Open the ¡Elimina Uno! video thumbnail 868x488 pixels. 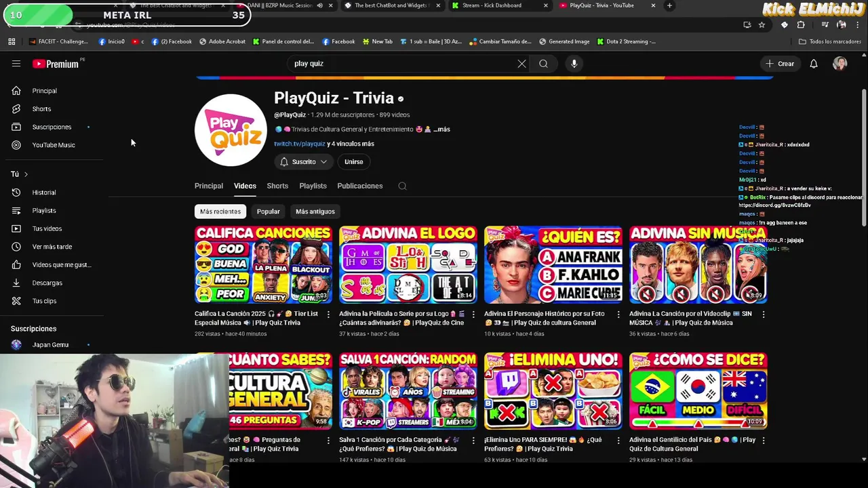553,391
